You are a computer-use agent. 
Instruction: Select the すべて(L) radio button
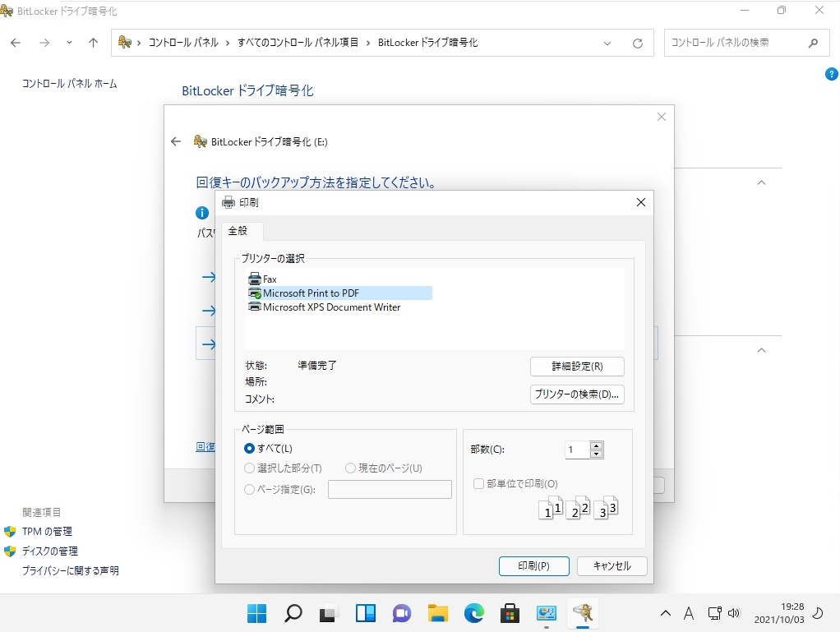coord(249,448)
